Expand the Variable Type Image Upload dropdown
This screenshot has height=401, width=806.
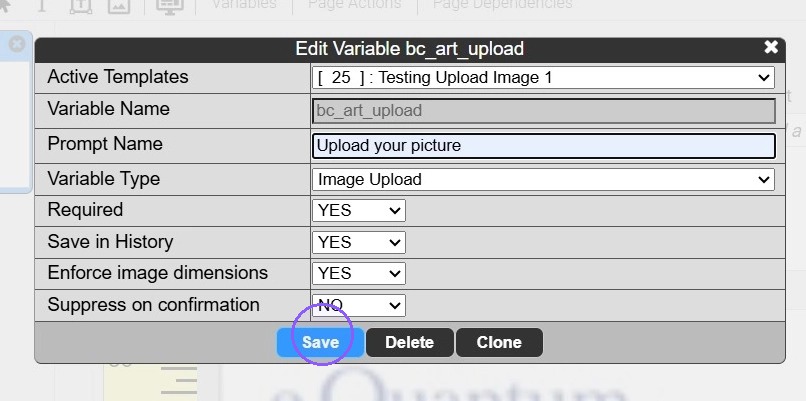pos(543,179)
